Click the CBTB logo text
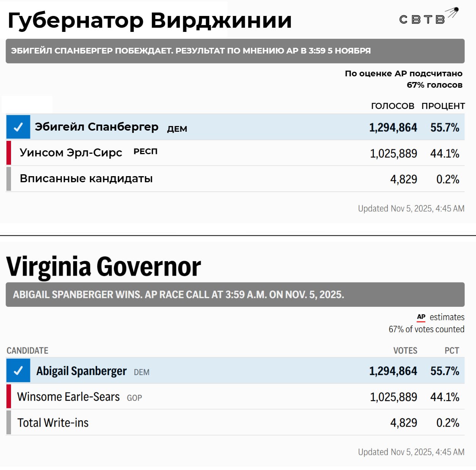Viewport: 476px width, 470px height. coord(422,19)
